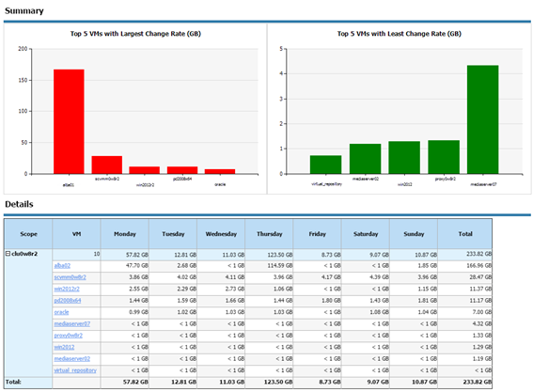Click the Monday column header
The height and width of the screenshot is (392, 533).
tap(125, 234)
